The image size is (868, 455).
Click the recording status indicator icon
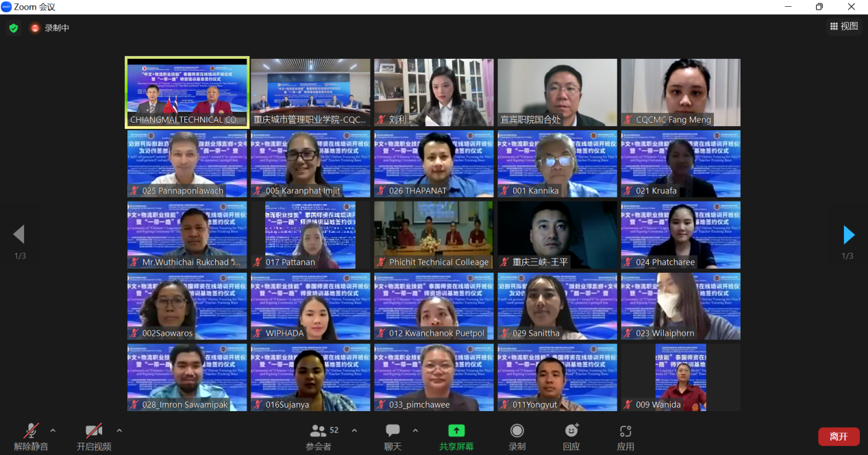(x=35, y=28)
